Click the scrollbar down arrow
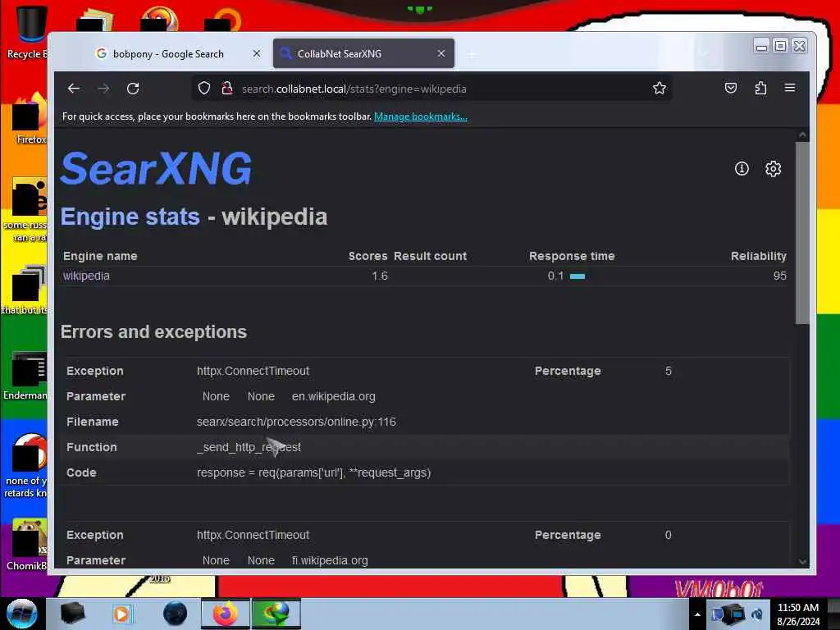Screen dimensions: 840x630 tap(802, 561)
